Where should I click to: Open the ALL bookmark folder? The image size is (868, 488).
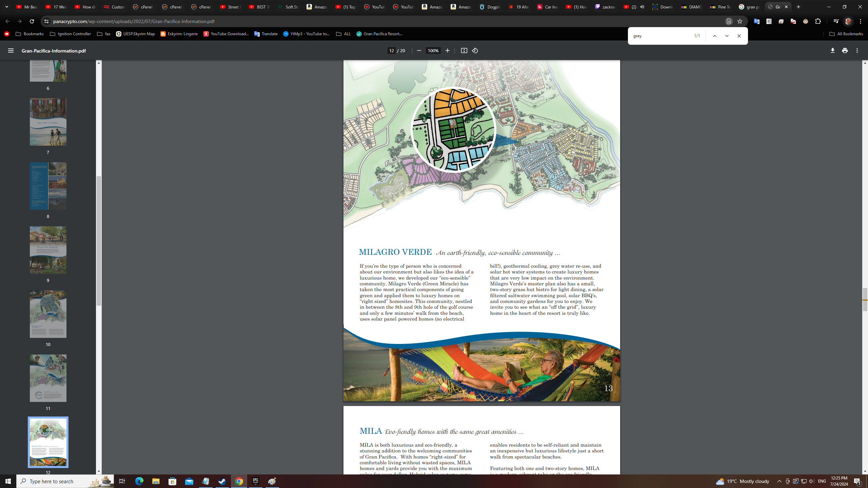coord(343,34)
